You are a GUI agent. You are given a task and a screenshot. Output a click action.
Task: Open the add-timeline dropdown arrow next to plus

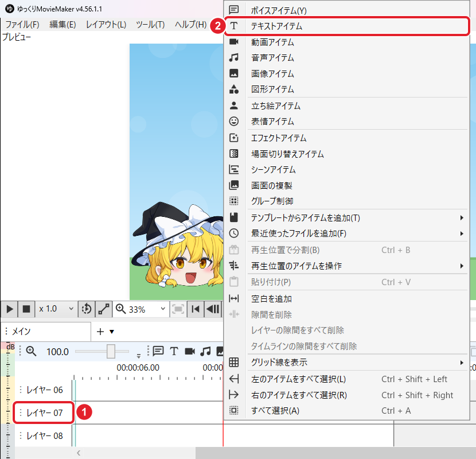click(112, 332)
